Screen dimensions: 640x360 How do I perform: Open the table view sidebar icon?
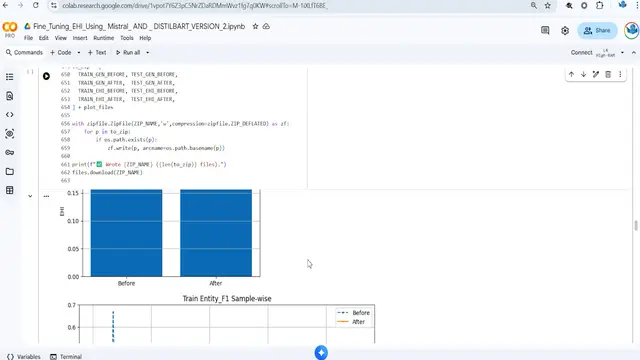[x=10, y=190]
